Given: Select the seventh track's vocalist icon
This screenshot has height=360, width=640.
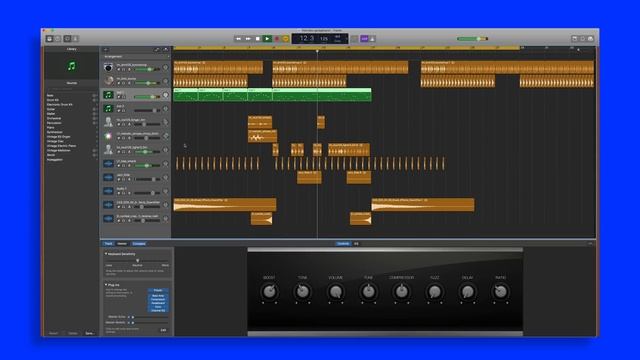Looking at the screenshot, I should [x=108, y=150].
